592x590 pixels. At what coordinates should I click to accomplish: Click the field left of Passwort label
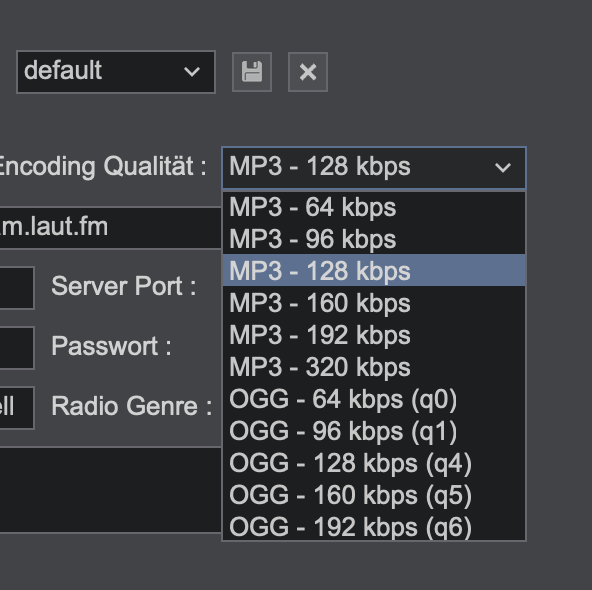pos(17,348)
